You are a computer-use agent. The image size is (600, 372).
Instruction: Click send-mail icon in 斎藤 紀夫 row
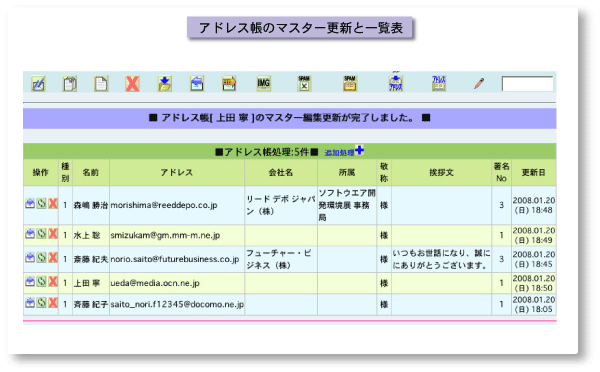[30, 258]
